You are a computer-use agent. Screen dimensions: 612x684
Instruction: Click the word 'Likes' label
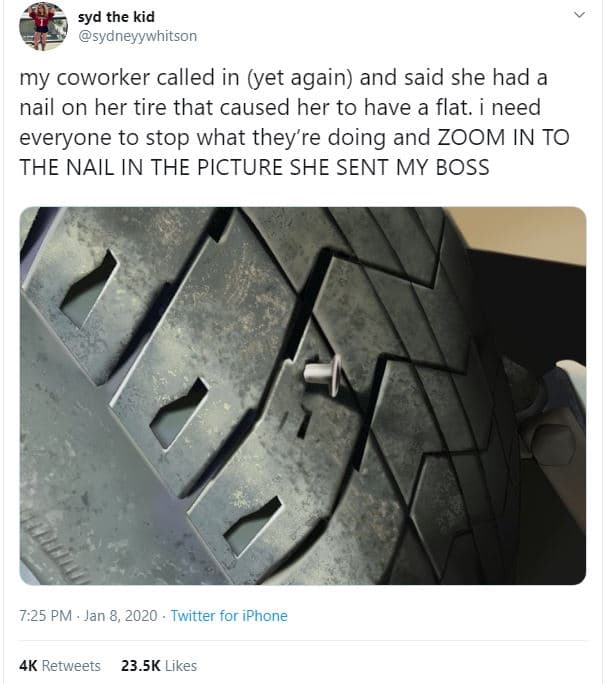tap(181, 666)
